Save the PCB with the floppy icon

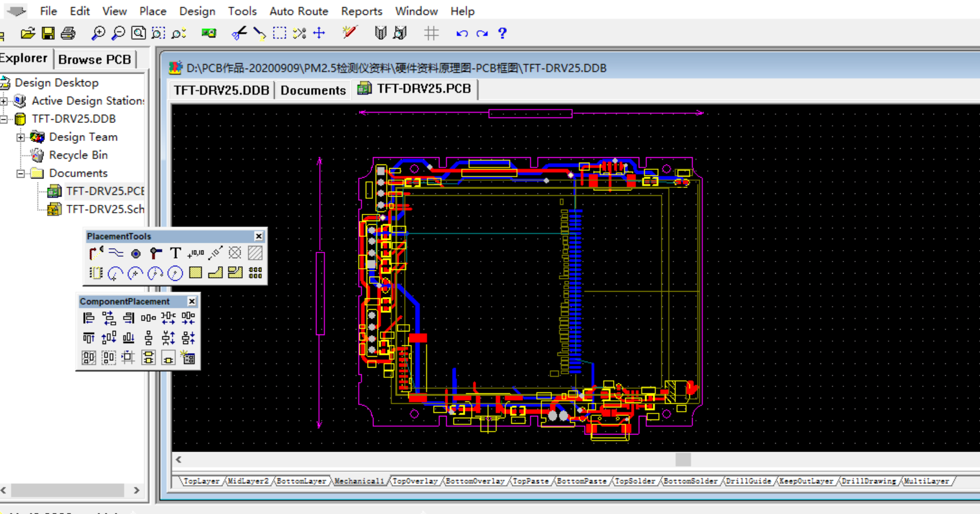(48, 33)
